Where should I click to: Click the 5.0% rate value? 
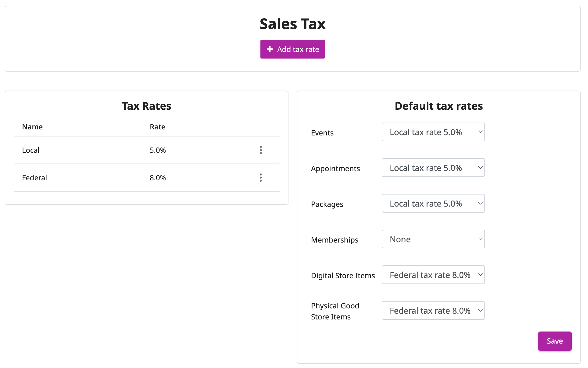[158, 150]
